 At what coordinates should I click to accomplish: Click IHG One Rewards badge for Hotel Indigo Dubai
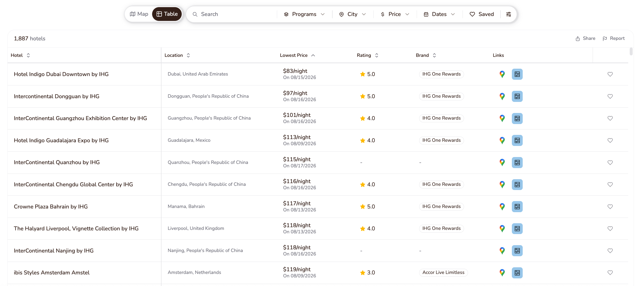click(x=441, y=74)
